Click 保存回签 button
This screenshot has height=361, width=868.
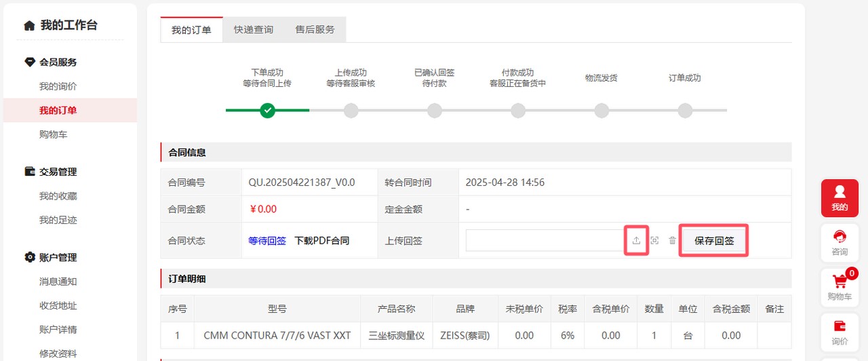point(714,240)
